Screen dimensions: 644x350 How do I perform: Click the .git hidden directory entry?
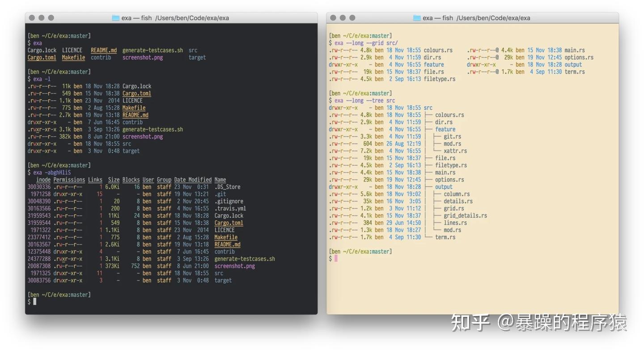pos(220,194)
